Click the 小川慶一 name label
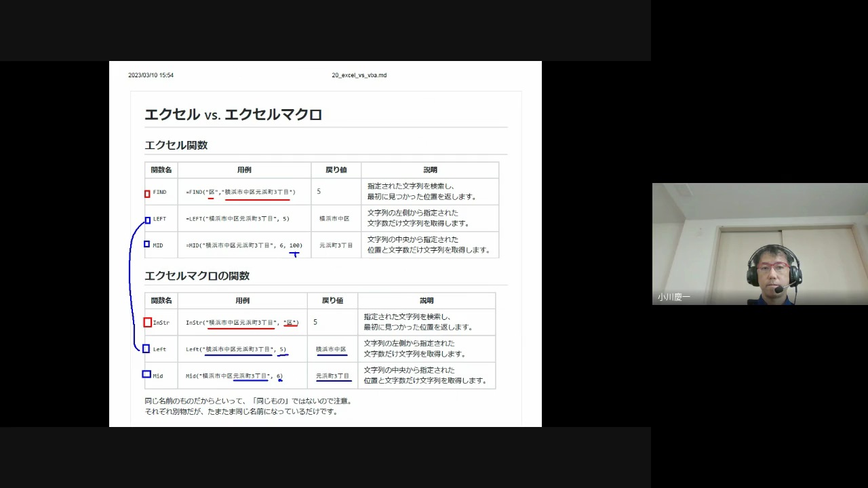868x488 pixels. pyautogui.click(x=674, y=298)
